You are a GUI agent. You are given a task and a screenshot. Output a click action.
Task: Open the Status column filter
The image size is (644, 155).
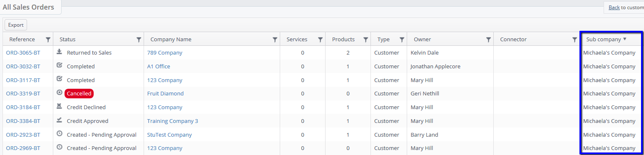pos(139,40)
